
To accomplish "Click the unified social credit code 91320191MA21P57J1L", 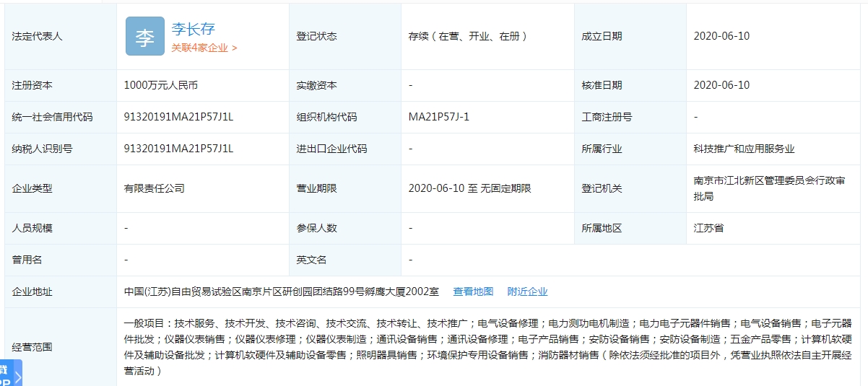I will point(178,117).
